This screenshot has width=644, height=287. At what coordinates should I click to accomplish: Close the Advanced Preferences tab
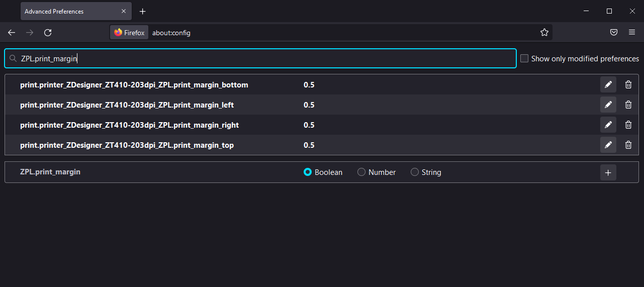124,11
